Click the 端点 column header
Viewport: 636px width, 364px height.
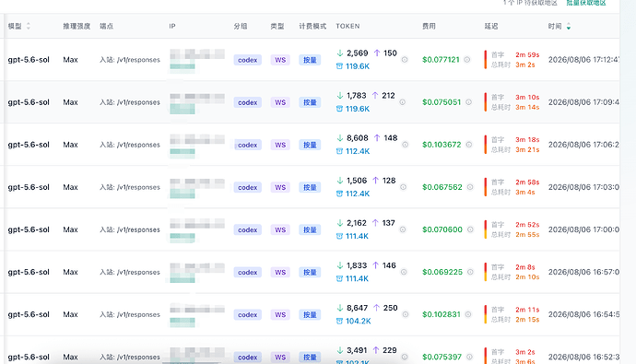coord(107,26)
